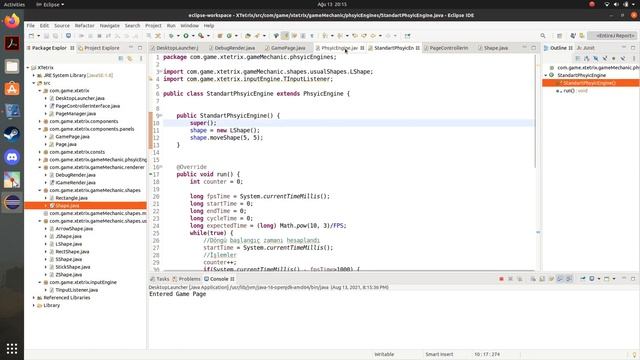Click the red Terminate button in Console
Image resolution: width=640 pixels, height=360 pixels.
501,279
